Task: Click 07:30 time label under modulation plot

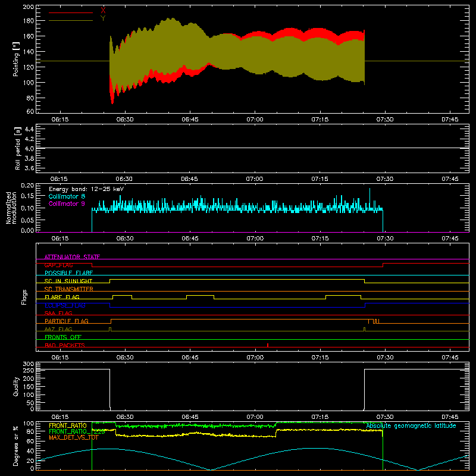Action: point(385,239)
